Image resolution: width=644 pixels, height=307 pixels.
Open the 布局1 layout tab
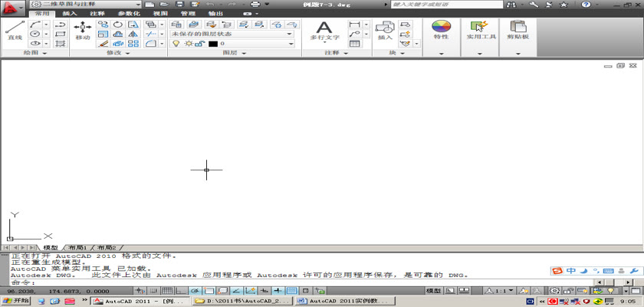pyautogui.click(x=77, y=248)
